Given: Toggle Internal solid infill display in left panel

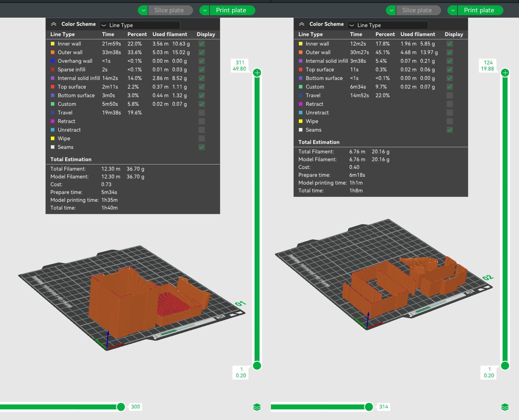Looking at the screenshot, I should point(202,78).
